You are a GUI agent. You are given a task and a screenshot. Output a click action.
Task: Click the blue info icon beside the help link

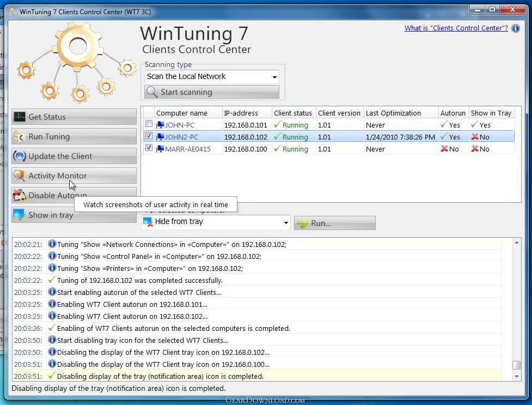(515, 28)
